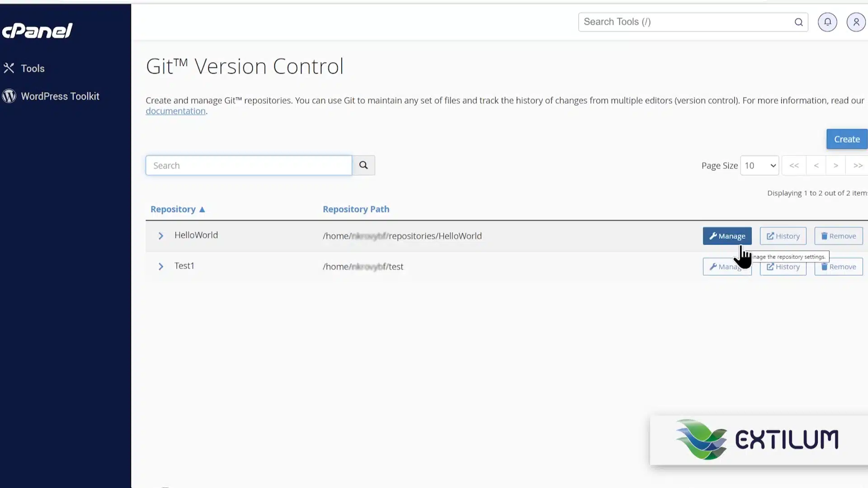Screen dimensions: 868x488
Task: Go to first page with << button
Action: coord(794,165)
